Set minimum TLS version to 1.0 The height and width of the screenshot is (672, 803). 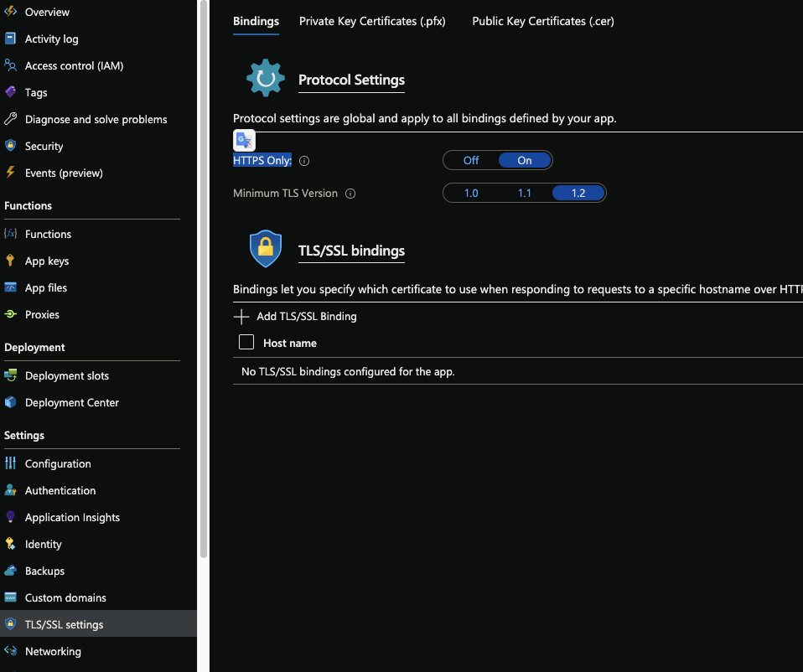point(471,193)
